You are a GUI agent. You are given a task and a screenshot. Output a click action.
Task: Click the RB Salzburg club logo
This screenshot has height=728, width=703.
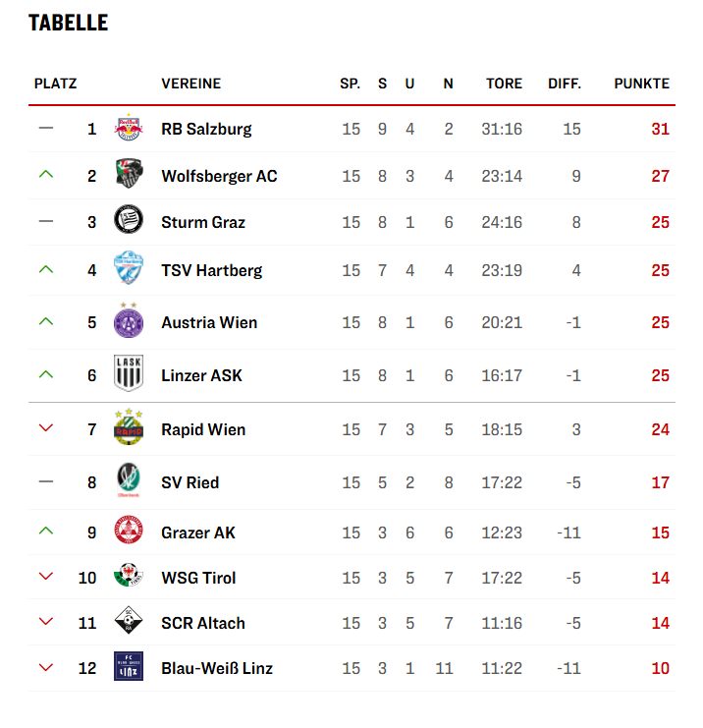(x=127, y=129)
